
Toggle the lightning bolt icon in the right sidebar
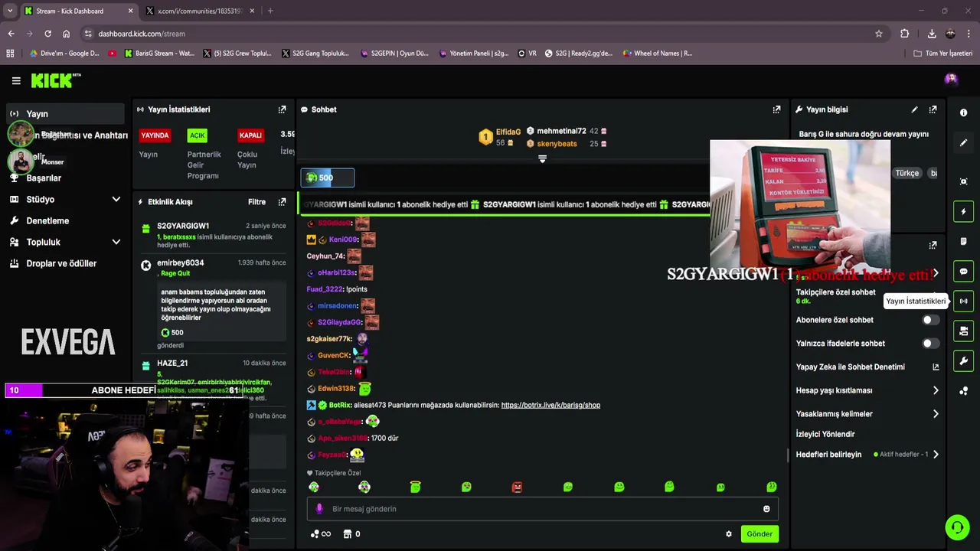coord(964,211)
